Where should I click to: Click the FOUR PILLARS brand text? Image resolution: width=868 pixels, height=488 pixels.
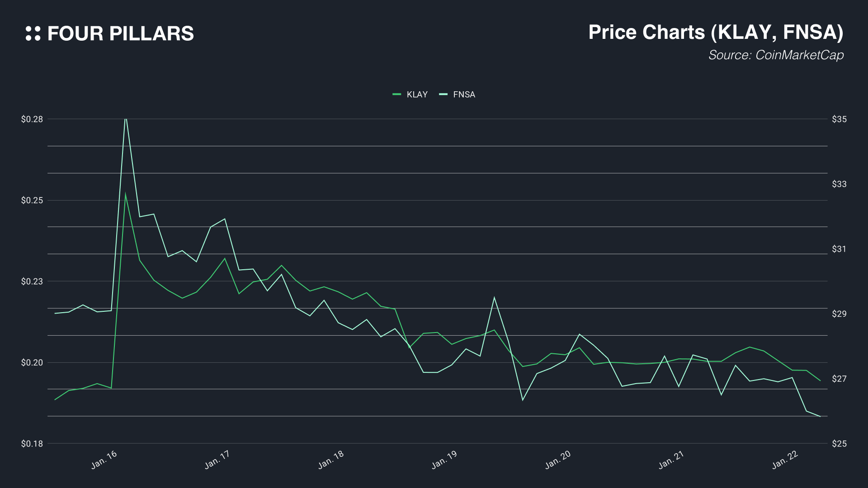pos(120,34)
